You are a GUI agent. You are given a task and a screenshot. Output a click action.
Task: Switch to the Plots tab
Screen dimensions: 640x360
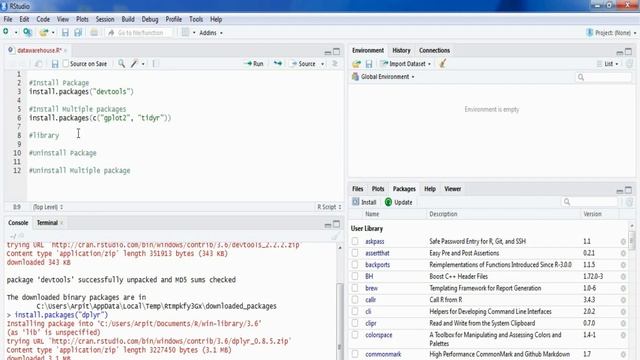point(378,189)
